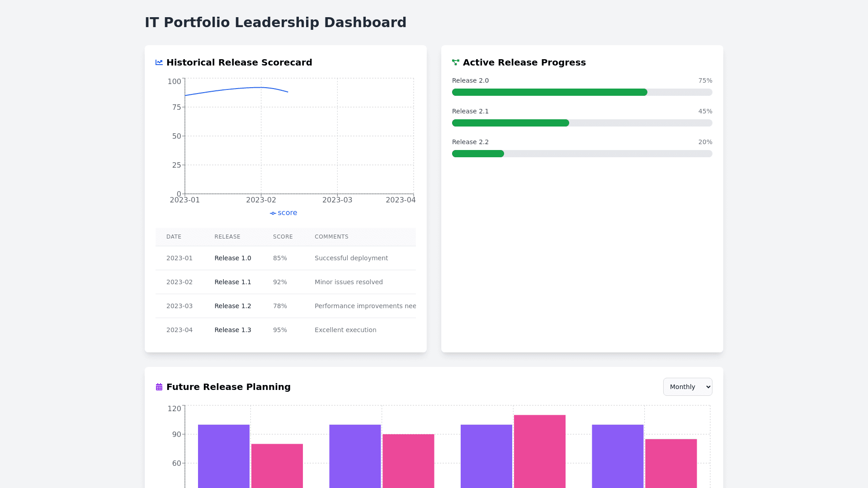The width and height of the screenshot is (868, 488).
Task: Open the Monthly period dropdown
Action: tap(687, 387)
